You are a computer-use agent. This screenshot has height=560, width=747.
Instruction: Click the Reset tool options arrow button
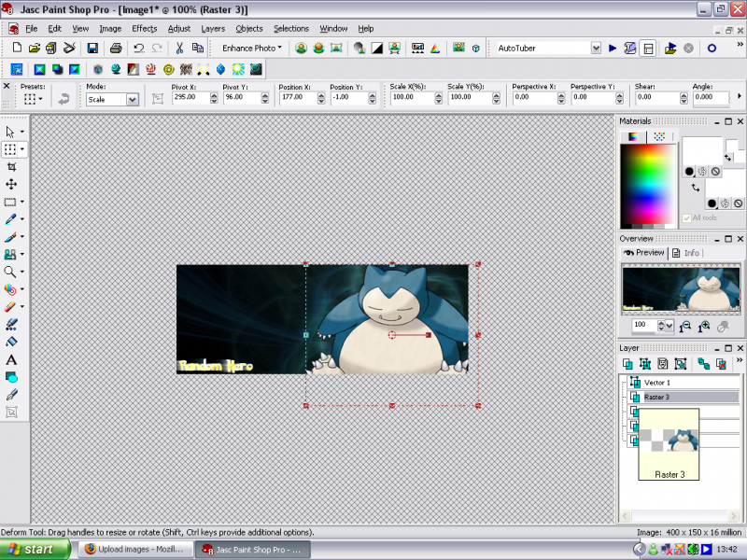click(63, 99)
